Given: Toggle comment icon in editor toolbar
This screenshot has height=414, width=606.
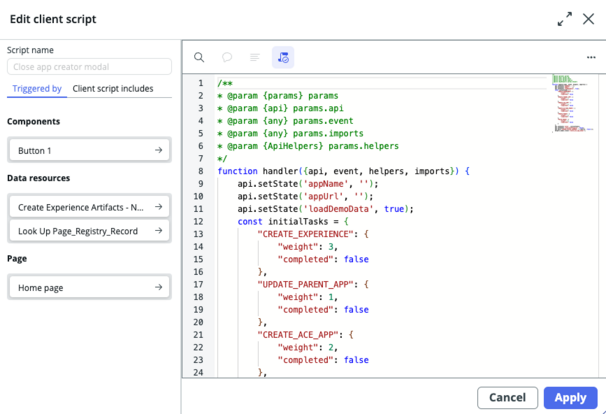Looking at the screenshot, I should click(227, 58).
